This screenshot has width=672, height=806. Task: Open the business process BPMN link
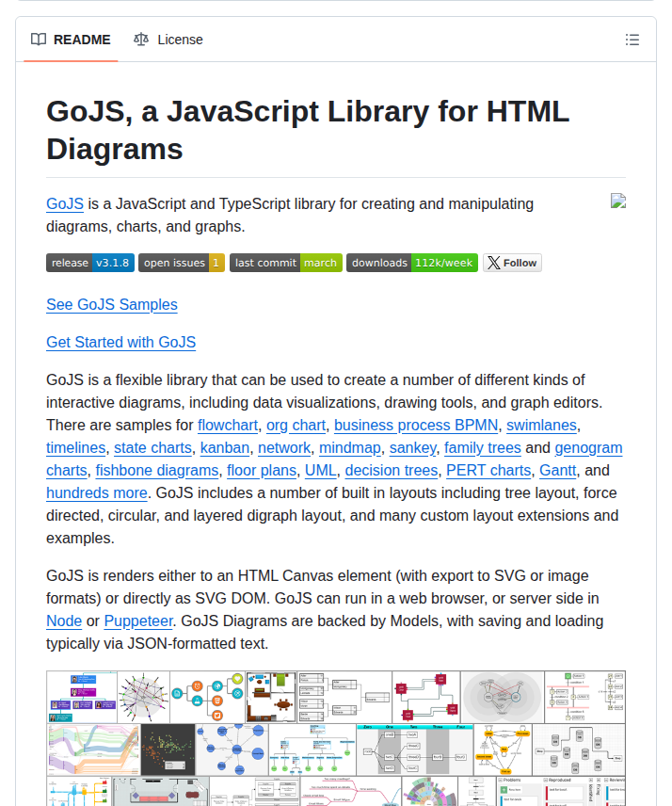point(416,425)
